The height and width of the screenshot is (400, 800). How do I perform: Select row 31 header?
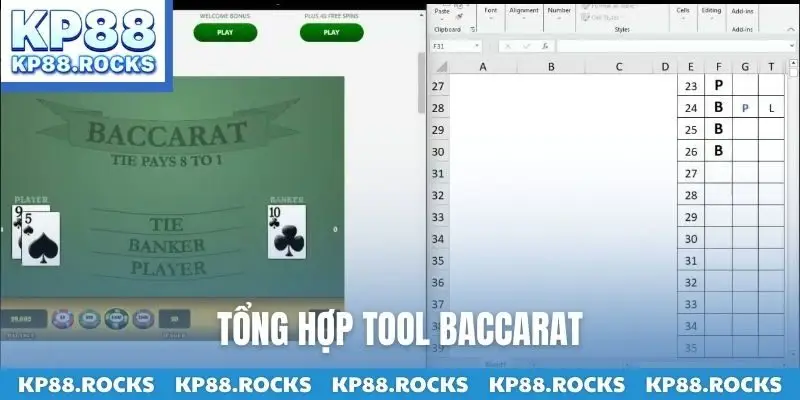click(438, 173)
